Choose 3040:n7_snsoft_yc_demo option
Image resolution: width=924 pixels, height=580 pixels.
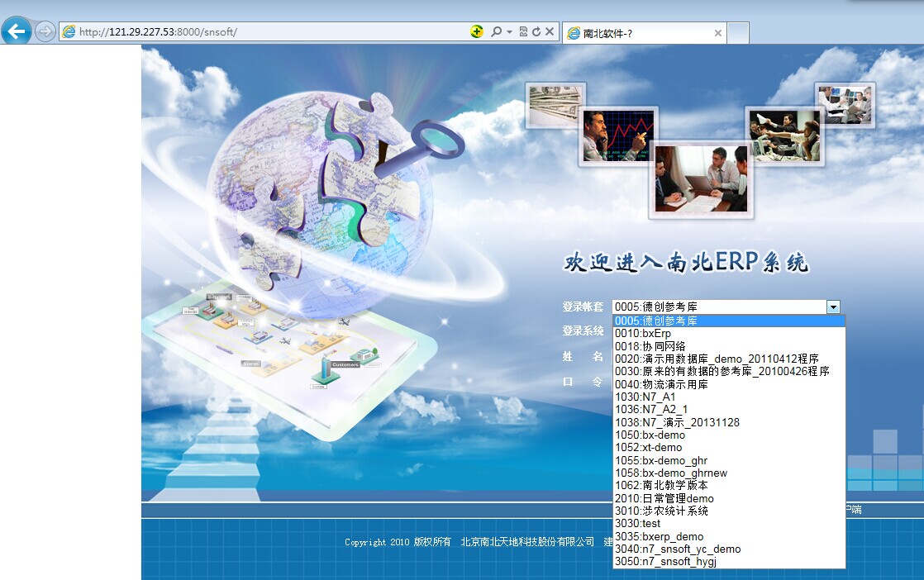[x=729, y=549]
